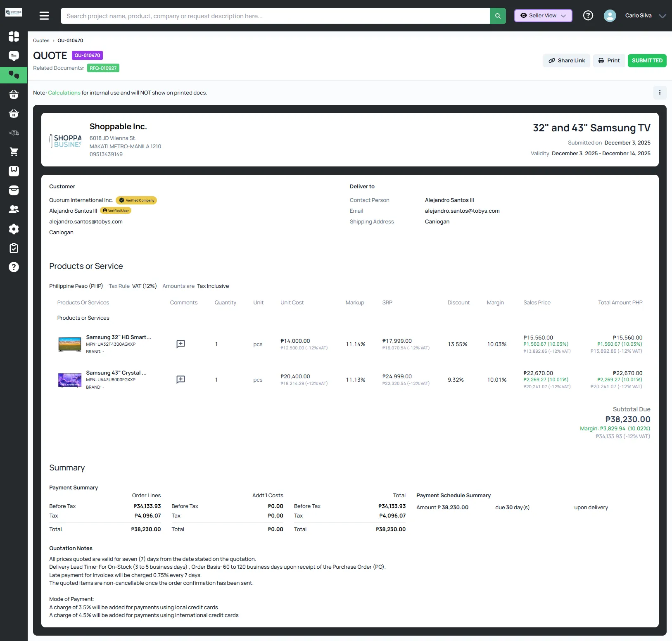This screenshot has width=672, height=641.
Task: Click the Quotation Notes heading
Action: pyautogui.click(x=71, y=548)
